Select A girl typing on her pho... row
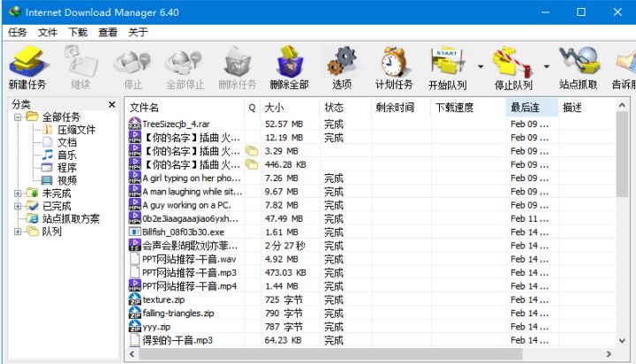This screenshot has height=364, width=636. (370, 178)
